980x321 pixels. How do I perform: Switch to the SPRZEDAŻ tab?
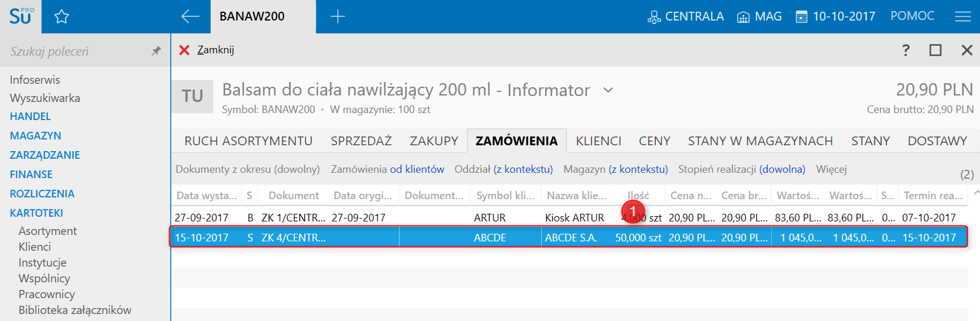tap(361, 141)
